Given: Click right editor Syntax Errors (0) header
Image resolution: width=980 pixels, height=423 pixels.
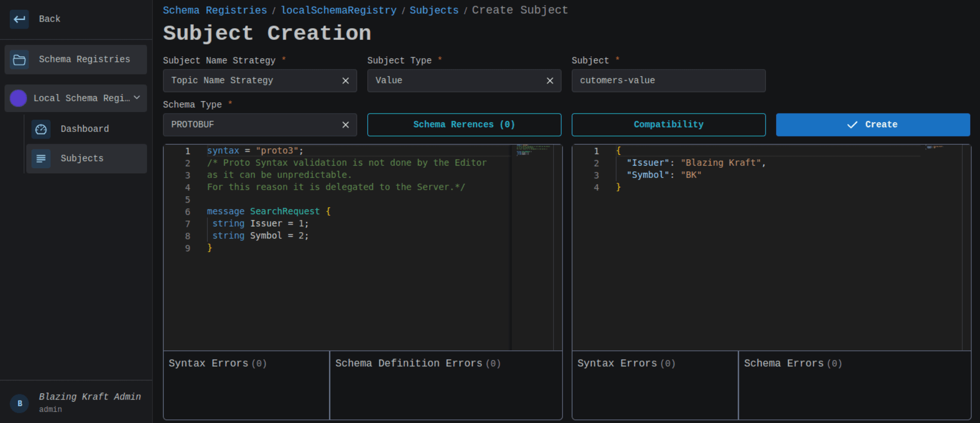Looking at the screenshot, I should (626, 363).
